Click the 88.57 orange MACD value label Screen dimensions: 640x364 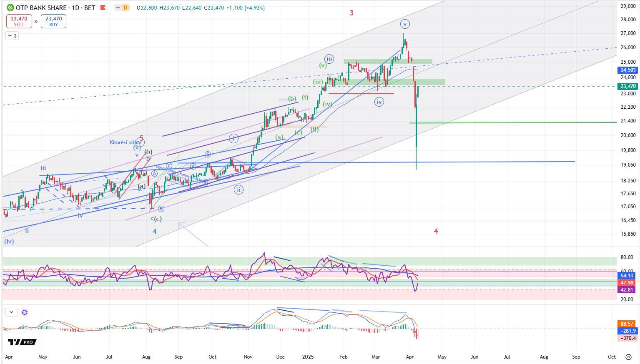tap(627, 324)
